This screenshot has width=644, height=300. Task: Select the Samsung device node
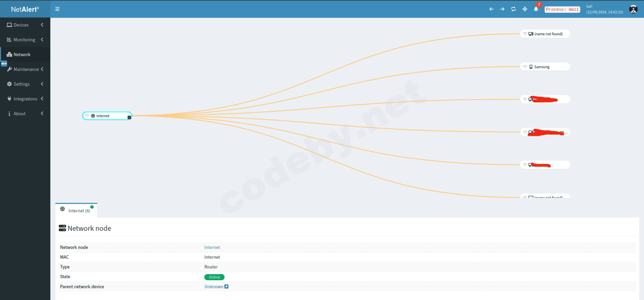(545, 67)
